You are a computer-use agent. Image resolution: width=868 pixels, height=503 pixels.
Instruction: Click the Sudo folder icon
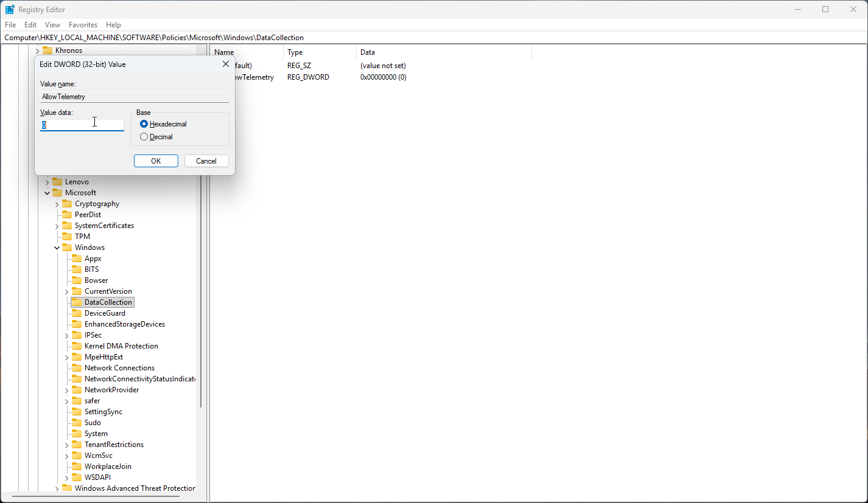click(77, 423)
